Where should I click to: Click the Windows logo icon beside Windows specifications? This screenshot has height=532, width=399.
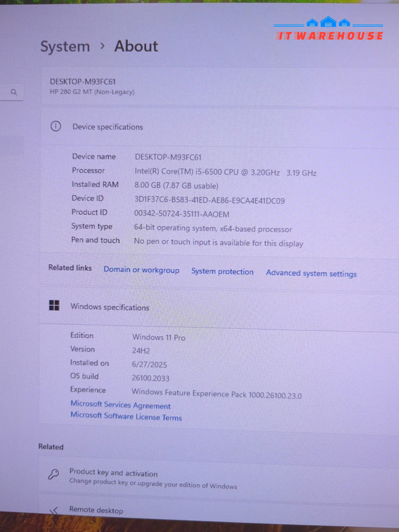pyautogui.click(x=54, y=305)
